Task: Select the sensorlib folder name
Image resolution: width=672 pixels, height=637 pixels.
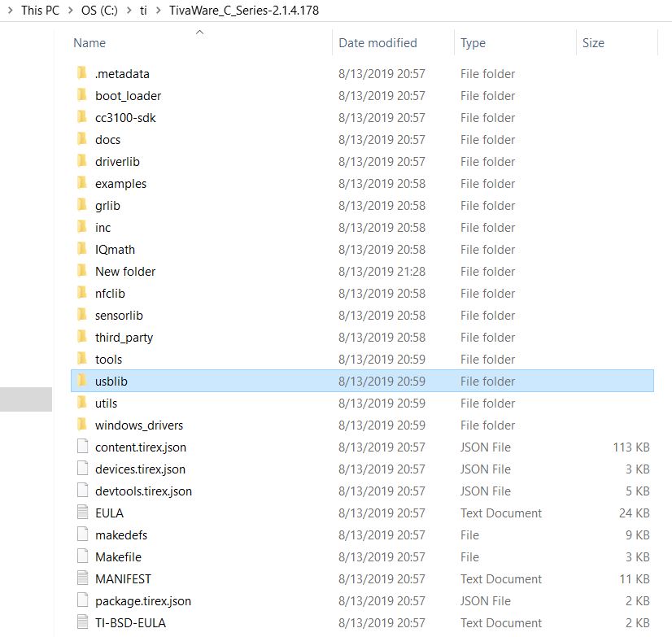Action: (119, 316)
